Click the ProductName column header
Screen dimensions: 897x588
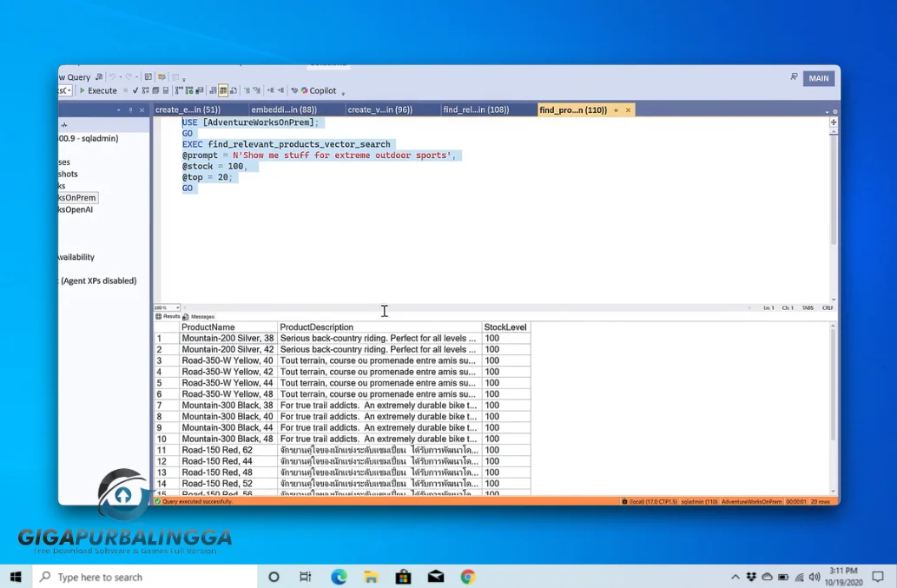228,327
